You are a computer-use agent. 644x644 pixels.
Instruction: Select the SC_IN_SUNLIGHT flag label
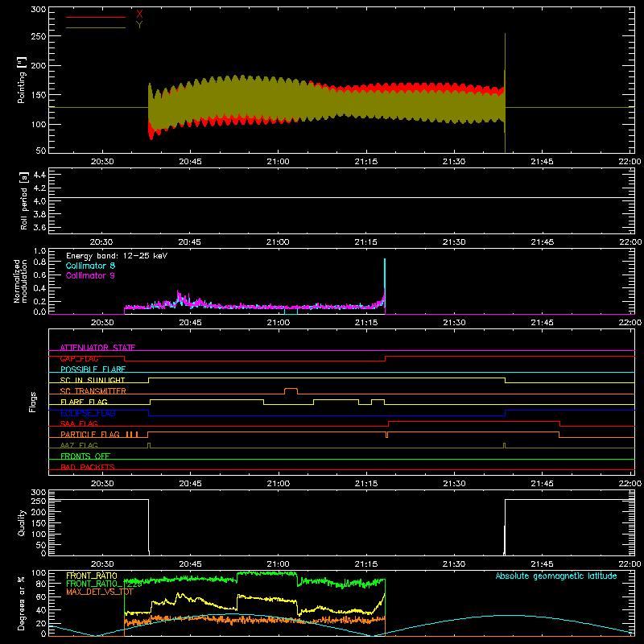click(93, 380)
